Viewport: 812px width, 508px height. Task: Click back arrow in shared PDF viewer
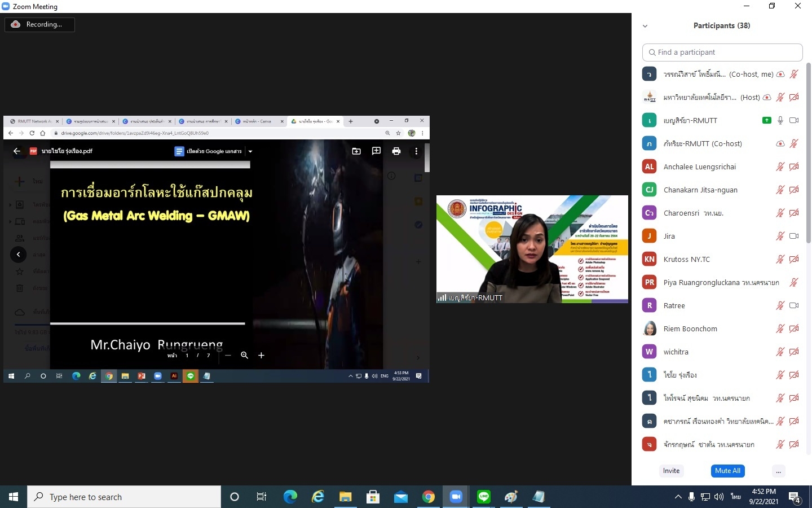coord(17,151)
